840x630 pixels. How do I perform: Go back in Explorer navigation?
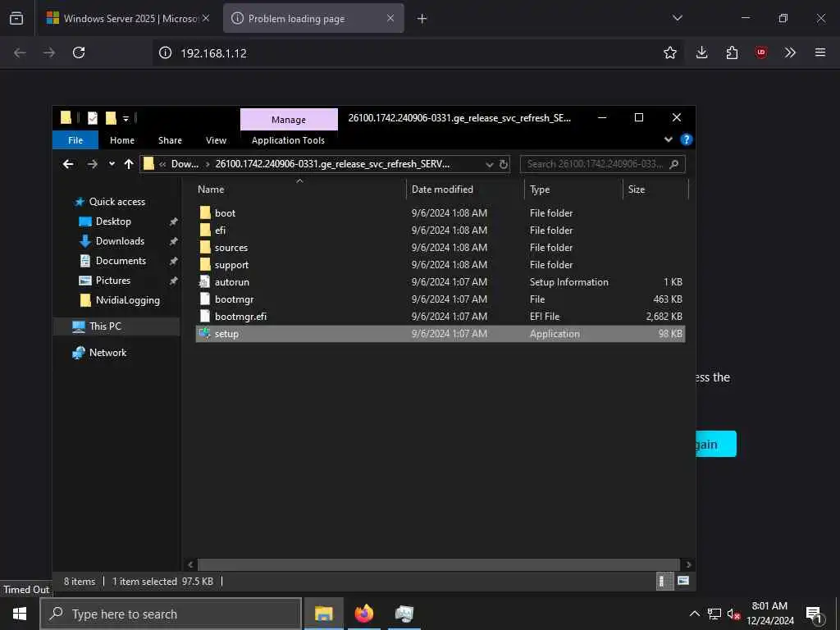(68, 164)
